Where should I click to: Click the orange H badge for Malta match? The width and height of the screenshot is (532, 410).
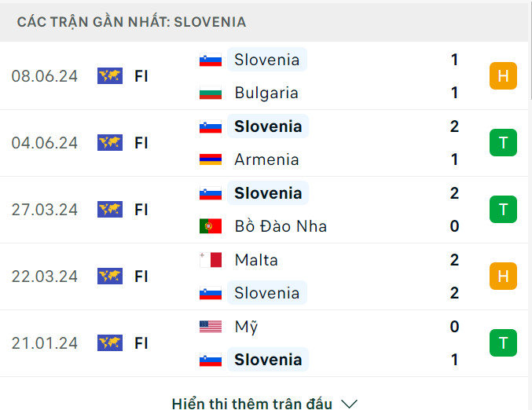tap(503, 276)
